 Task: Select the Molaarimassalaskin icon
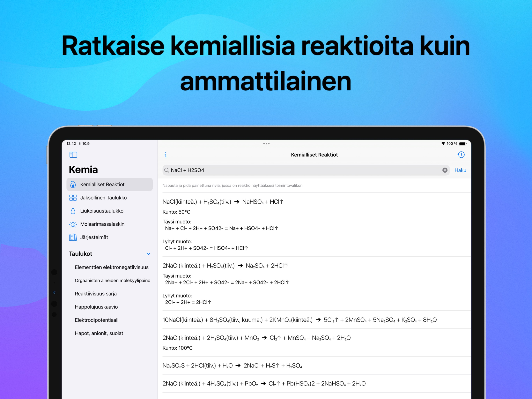[x=73, y=224]
